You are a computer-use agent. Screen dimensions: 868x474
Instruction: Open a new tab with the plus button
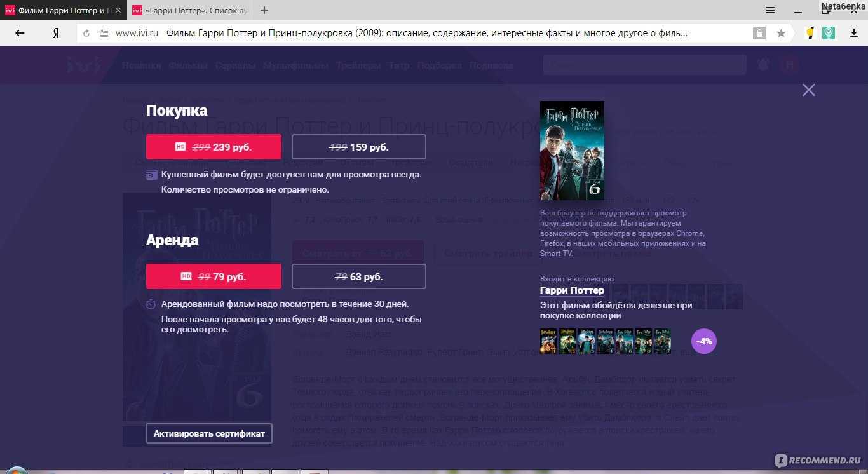(x=264, y=10)
